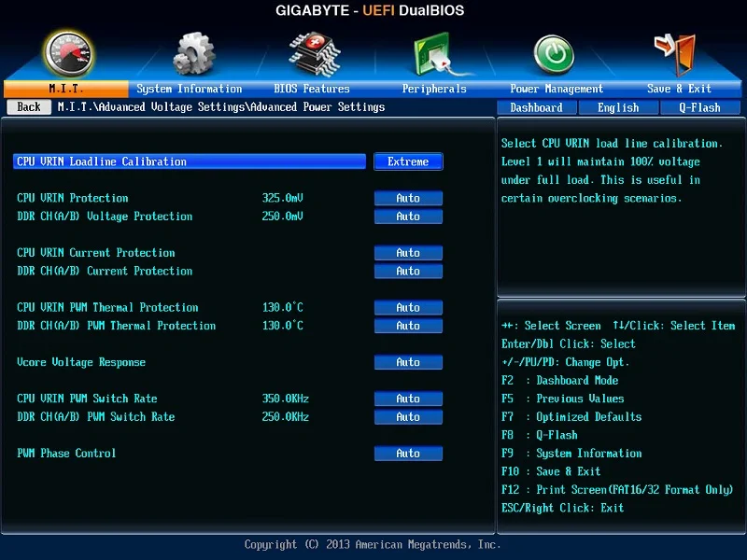
Task: Click the Advanced Power Settings breadcrumb path
Action: 317,107
